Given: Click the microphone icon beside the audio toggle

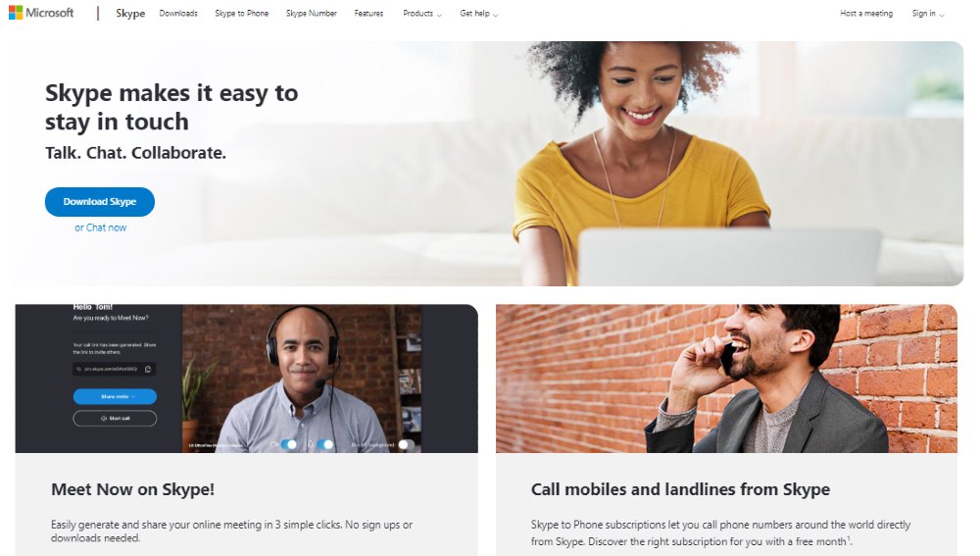Looking at the screenshot, I should tap(310, 444).
